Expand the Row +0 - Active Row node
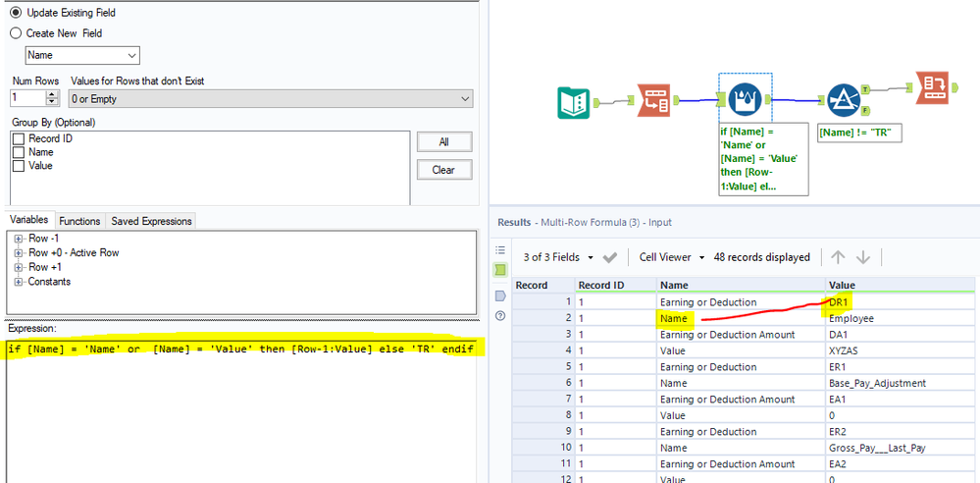 pos(18,252)
